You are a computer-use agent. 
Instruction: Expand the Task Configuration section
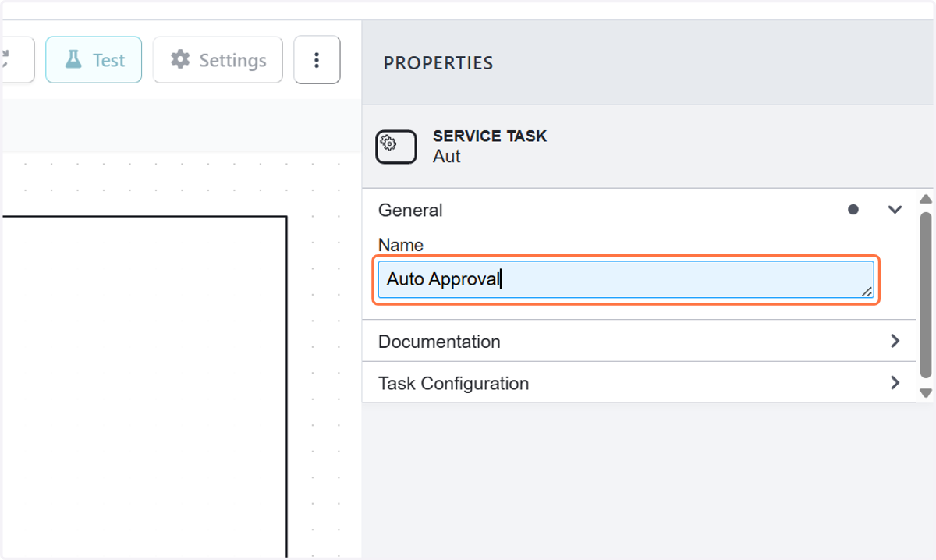point(639,383)
